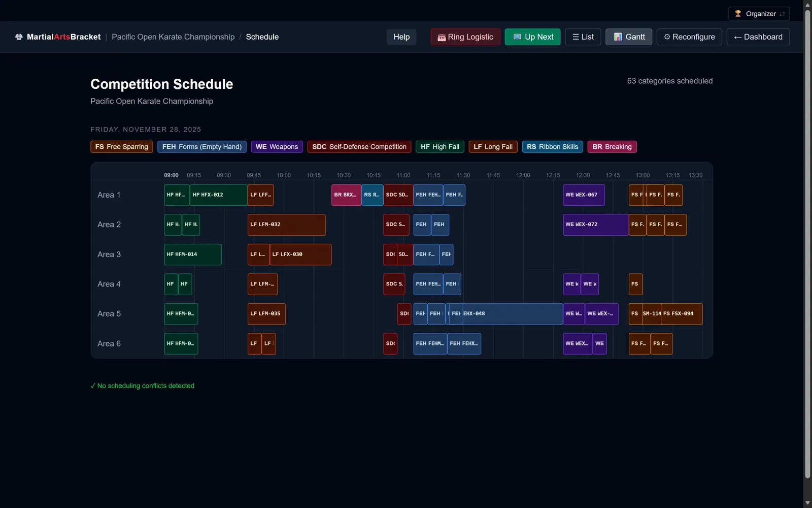This screenshot has width=812, height=508.
Task: Return to Dashboard
Action: tap(758, 37)
